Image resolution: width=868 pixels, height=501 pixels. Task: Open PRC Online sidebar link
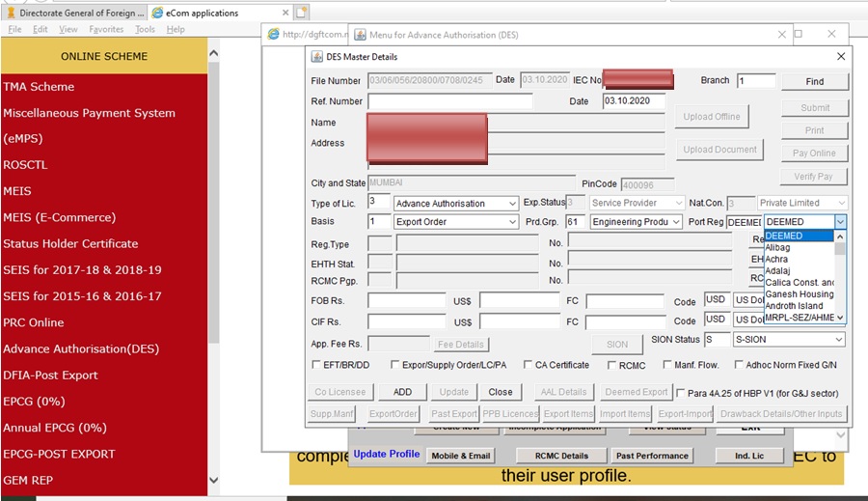click(x=33, y=322)
